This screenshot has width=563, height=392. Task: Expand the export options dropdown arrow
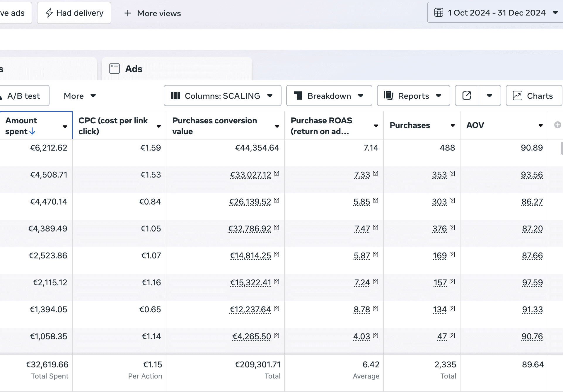pyautogui.click(x=489, y=96)
